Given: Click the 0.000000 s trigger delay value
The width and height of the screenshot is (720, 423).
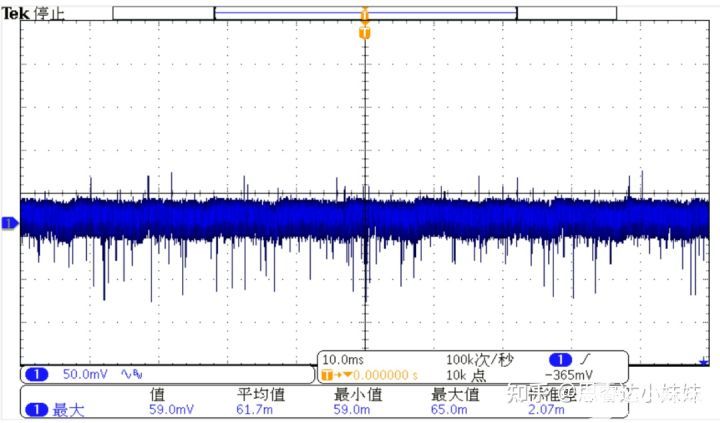Looking at the screenshot, I should pyautogui.click(x=385, y=375).
